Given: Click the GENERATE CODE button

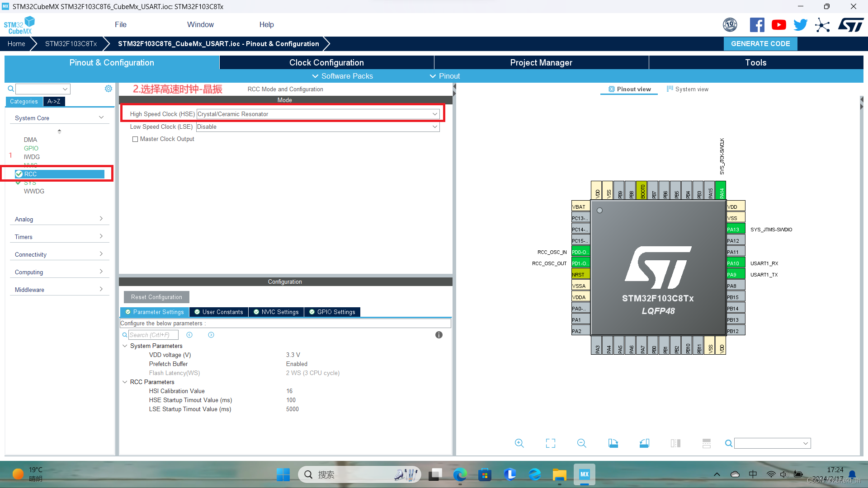Looking at the screenshot, I should tap(760, 44).
